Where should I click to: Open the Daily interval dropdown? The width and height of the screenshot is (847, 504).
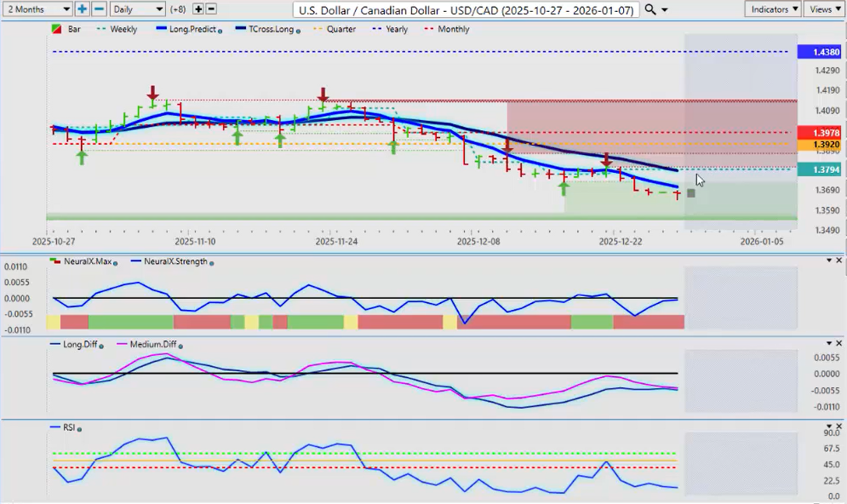(137, 9)
